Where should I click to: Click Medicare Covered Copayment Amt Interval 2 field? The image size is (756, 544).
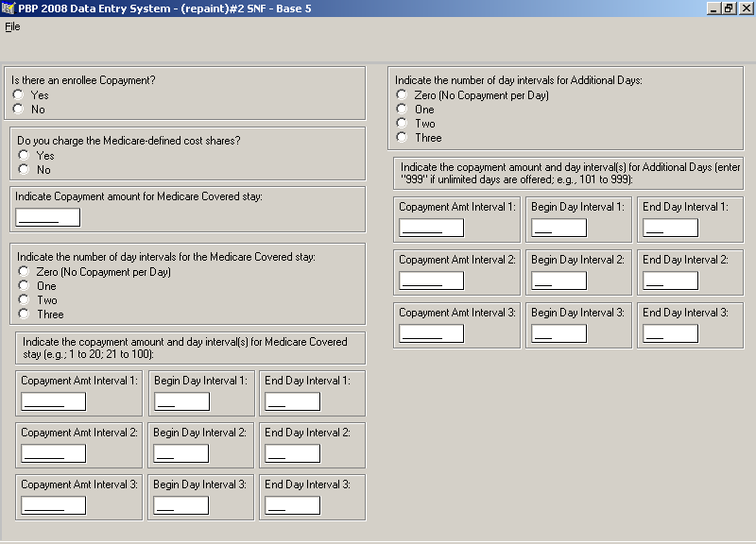point(54,453)
